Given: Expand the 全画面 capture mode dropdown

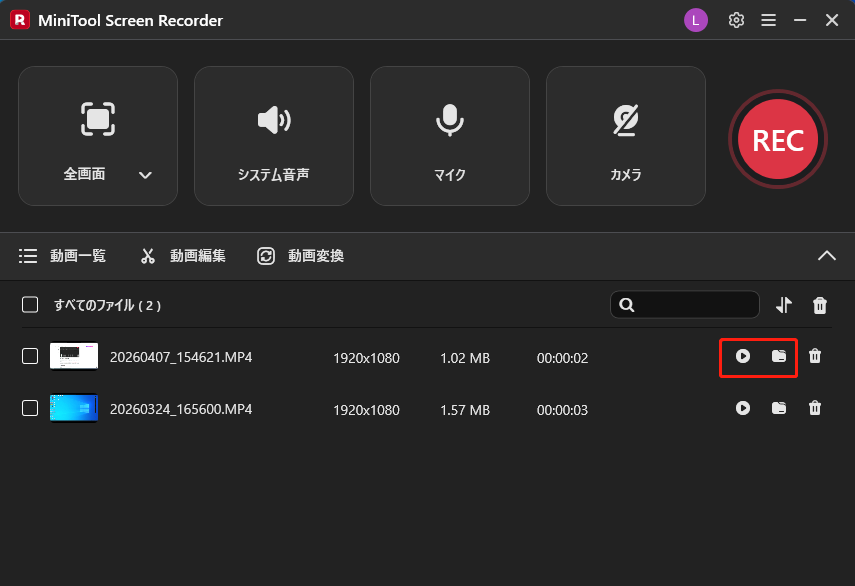Looking at the screenshot, I should point(145,174).
